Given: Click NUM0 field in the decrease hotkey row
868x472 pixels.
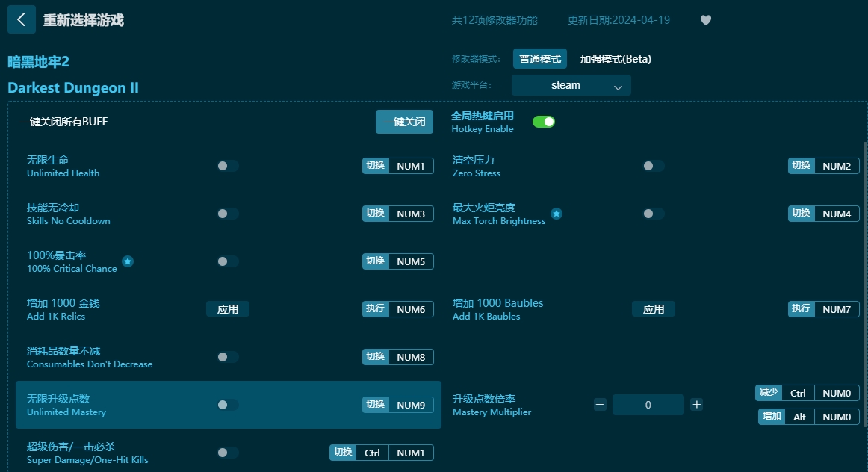Looking at the screenshot, I should click(837, 393).
